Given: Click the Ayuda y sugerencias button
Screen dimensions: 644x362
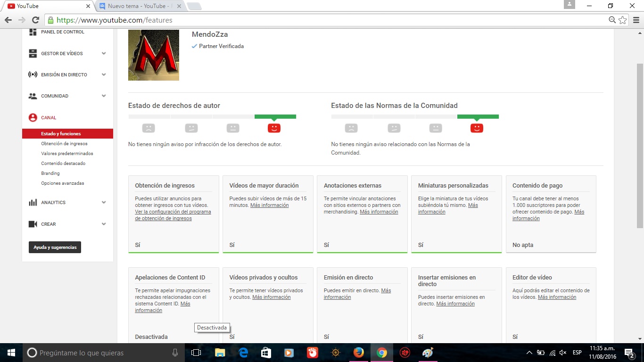Looking at the screenshot, I should pyautogui.click(x=55, y=247).
